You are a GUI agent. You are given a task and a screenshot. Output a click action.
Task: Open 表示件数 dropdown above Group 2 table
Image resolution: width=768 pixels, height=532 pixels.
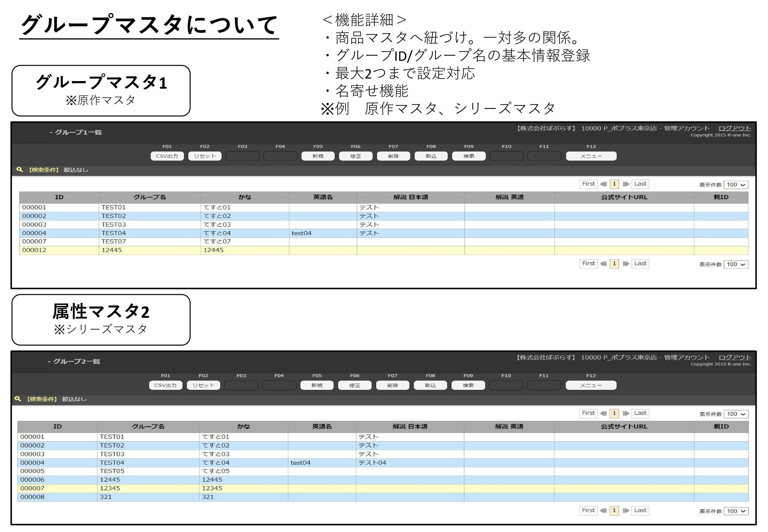[x=736, y=414]
